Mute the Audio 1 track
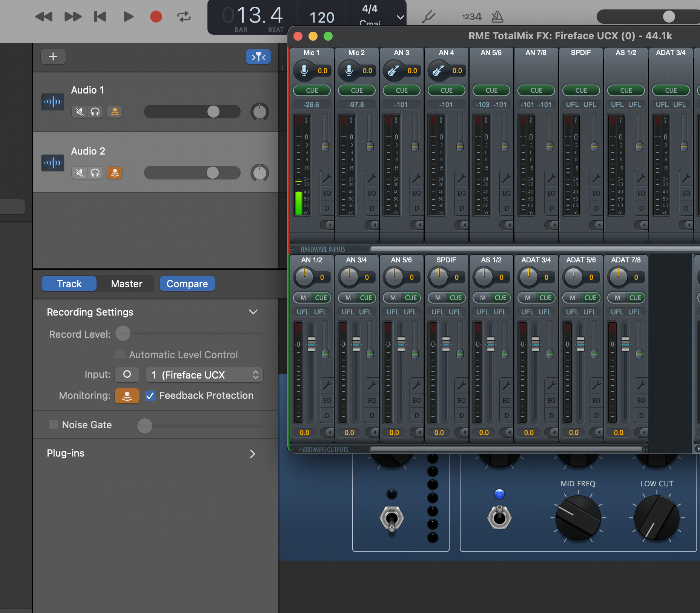 (x=79, y=112)
